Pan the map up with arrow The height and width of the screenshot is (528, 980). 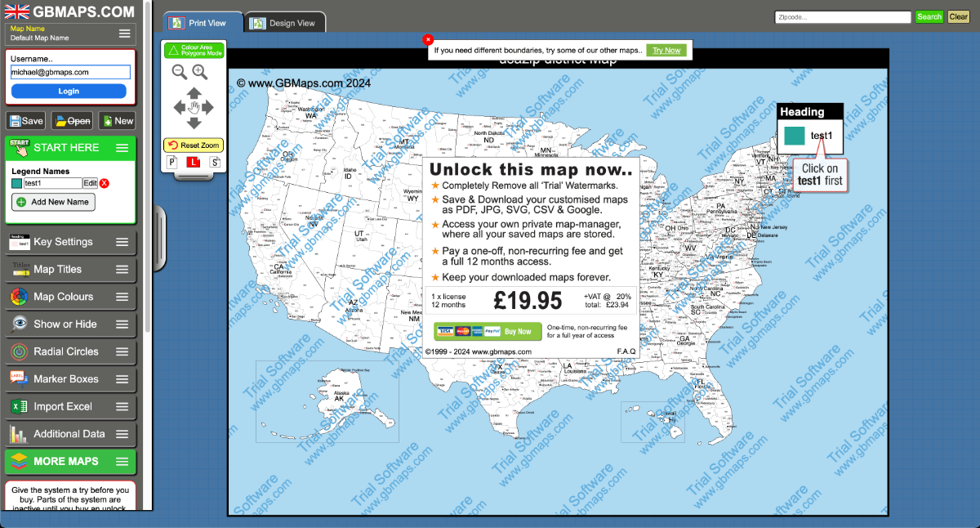[x=194, y=92]
